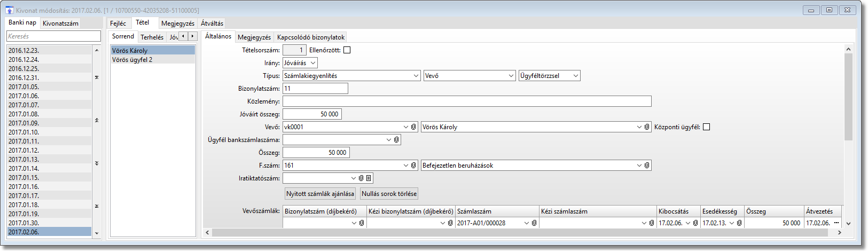This screenshot has width=868, height=252.
Task: Click the single down arrow of date list
Action: coord(97,233)
